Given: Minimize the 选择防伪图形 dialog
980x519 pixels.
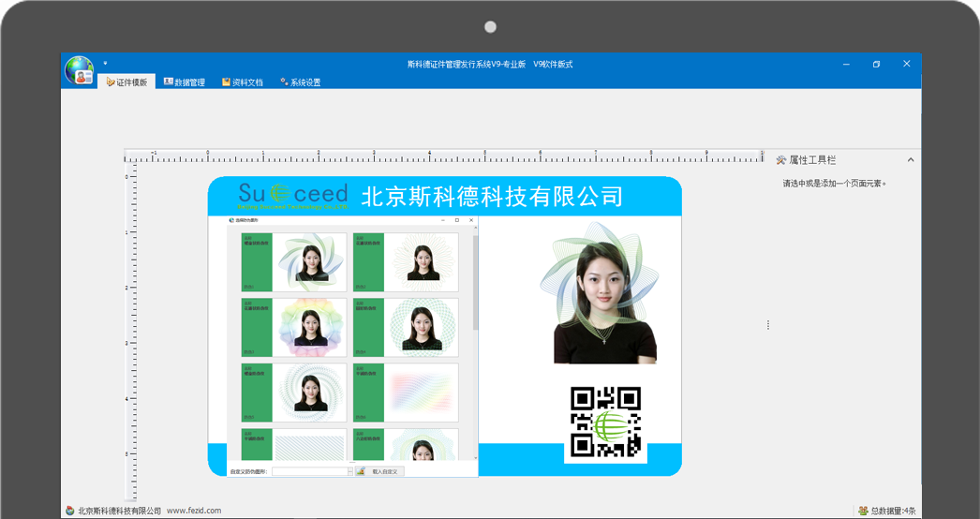Looking at the screenshot, I should point(443,220).
